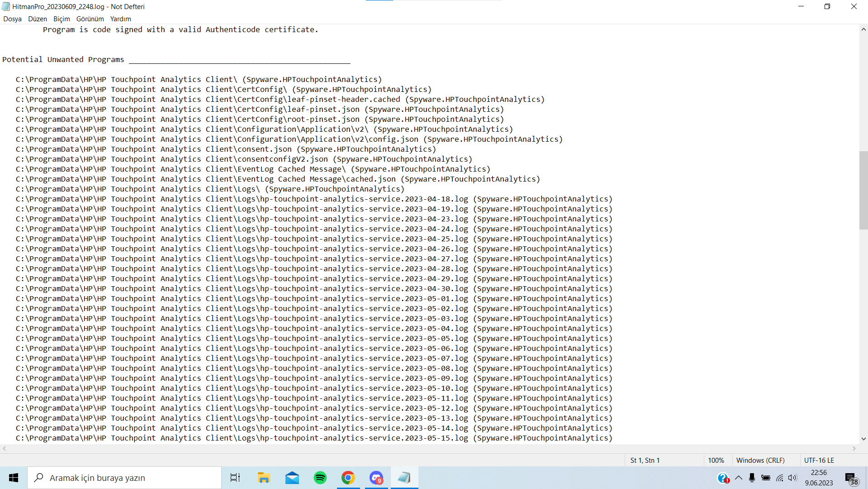Open the Dosya menu
This screenshot has height=489, width=868.
tap(12, 19)
